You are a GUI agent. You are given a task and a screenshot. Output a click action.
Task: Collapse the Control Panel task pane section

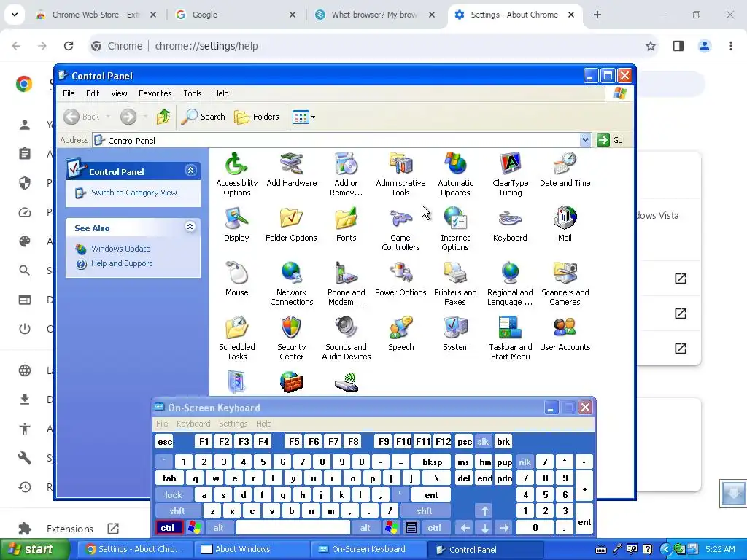190,171
